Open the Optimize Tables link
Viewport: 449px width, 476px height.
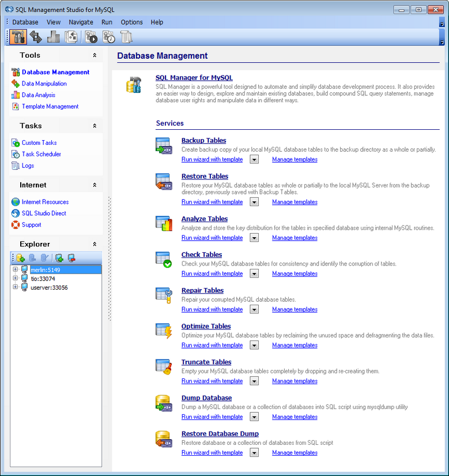click(x=206, y=327)
